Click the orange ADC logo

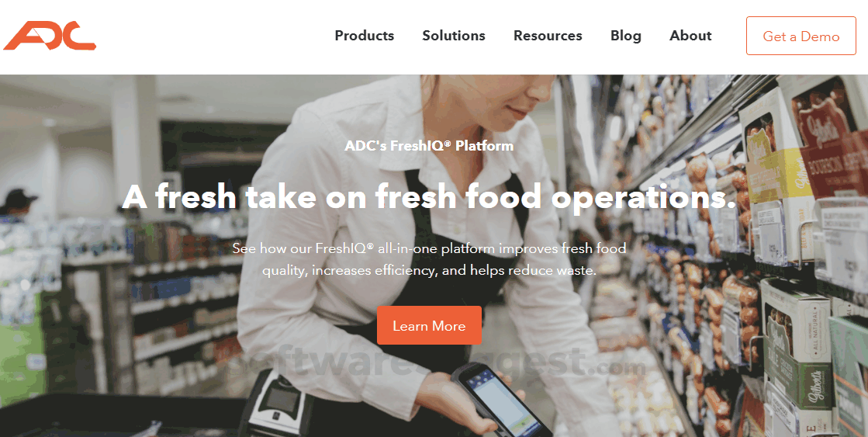50,36
